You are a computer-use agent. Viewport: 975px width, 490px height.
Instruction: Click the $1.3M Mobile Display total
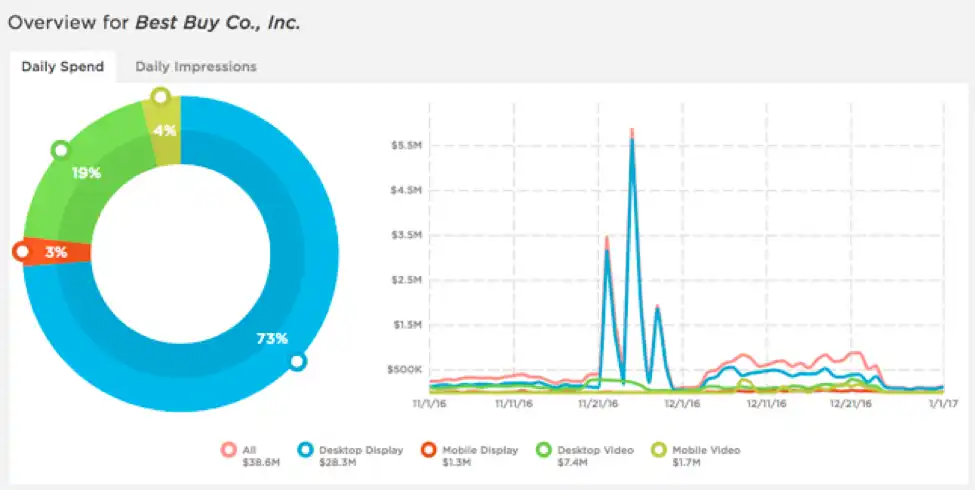coord(456,463)
